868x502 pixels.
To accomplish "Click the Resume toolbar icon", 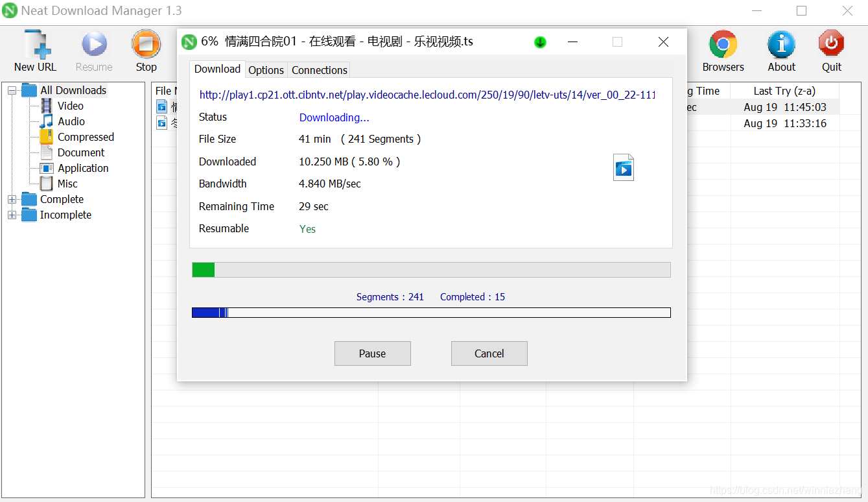I will coord(94,45).
